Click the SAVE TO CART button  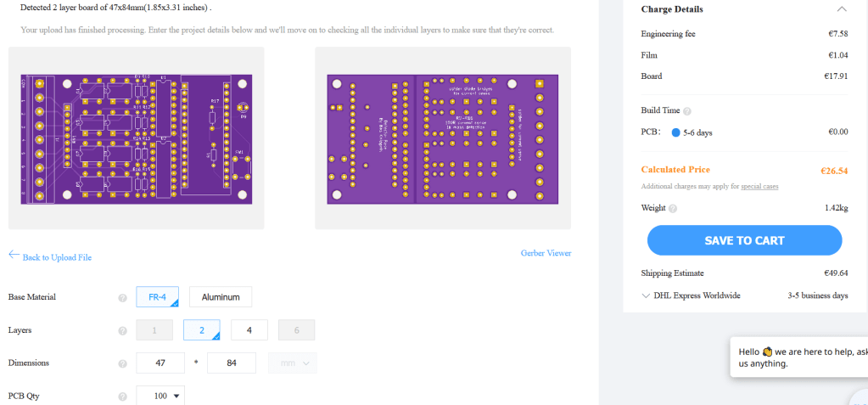[x=744, y=240]
